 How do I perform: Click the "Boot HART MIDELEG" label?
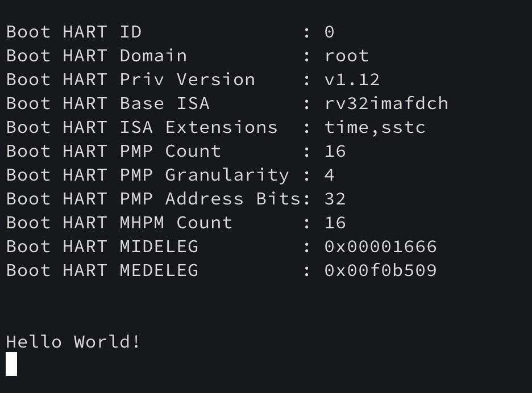point(102,246)
